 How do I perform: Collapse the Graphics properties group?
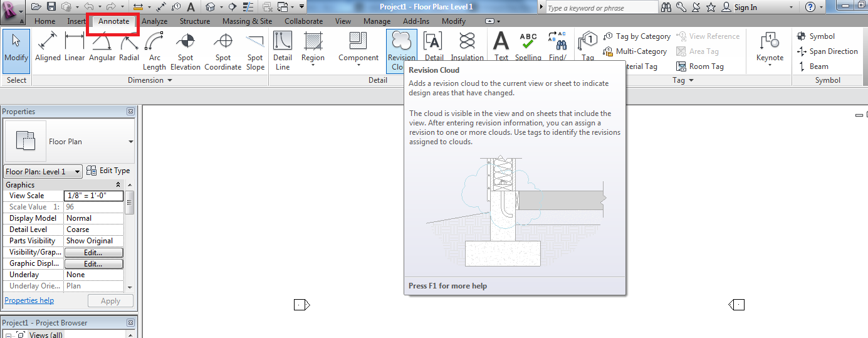coord(118,185)
